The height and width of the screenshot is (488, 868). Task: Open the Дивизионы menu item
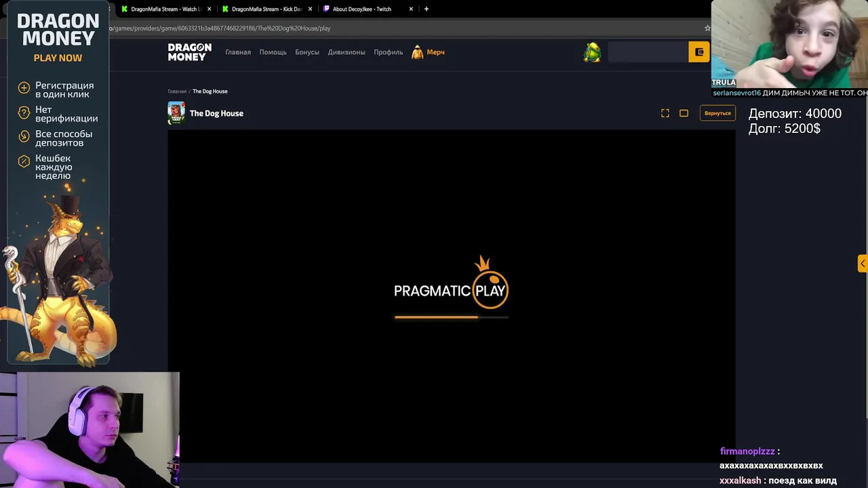click(x=347, y=52)
